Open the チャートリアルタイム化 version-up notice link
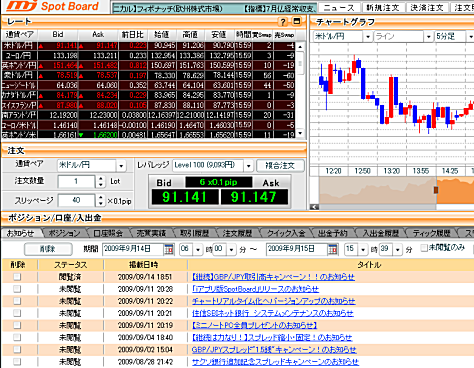474x368 pixels. coord(274,301)
